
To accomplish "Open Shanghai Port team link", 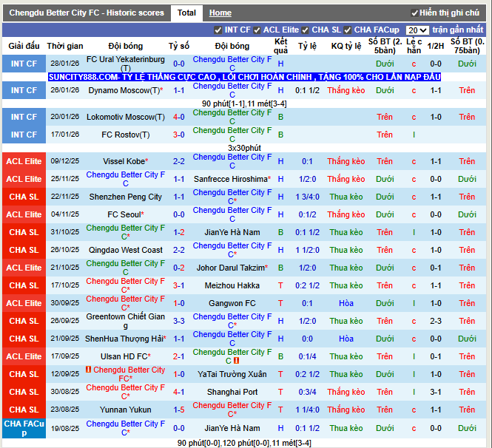I will click(232, 392).
